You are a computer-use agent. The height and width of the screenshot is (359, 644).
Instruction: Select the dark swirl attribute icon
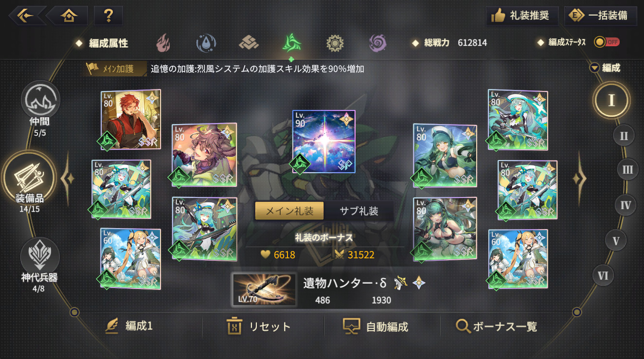click(x=377, y=43)
